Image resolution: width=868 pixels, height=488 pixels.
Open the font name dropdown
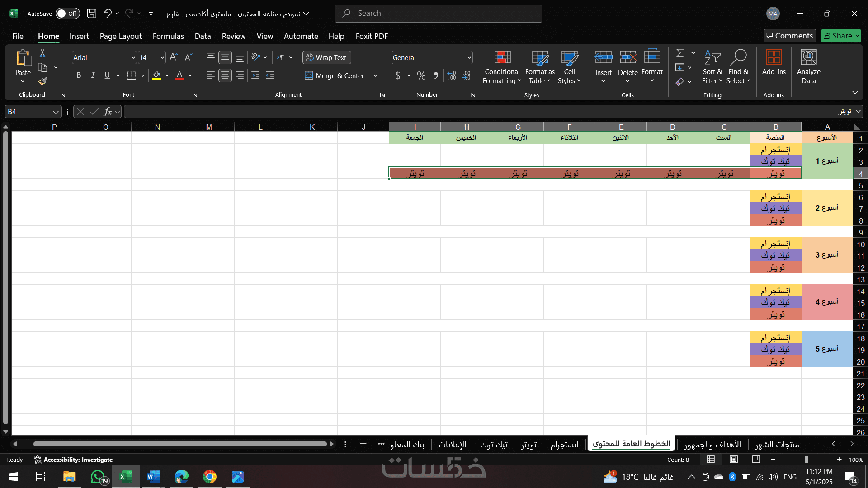[x=133, y=58]
